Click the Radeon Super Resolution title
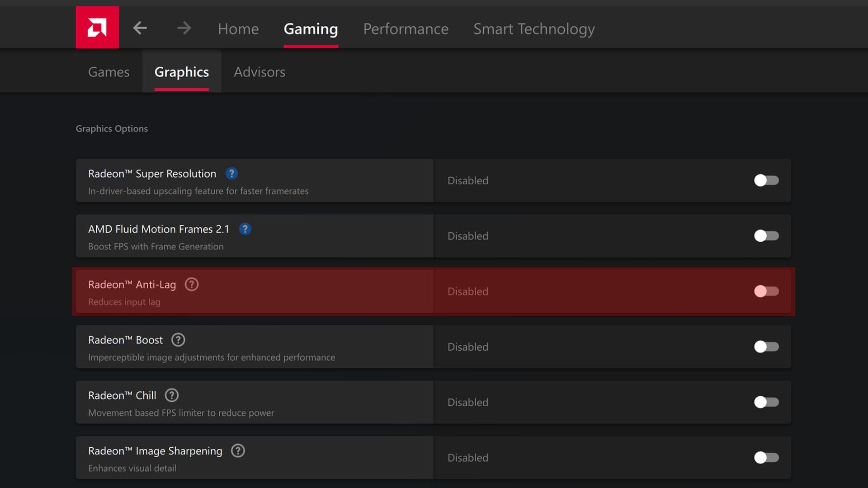This screenshot has height=488, width=868. coord(152,174)
